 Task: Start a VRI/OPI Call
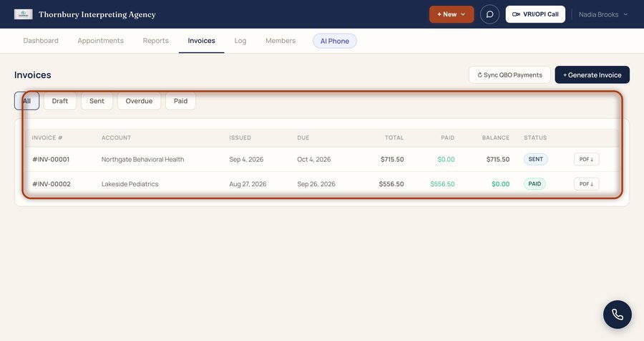pos(535,14)
